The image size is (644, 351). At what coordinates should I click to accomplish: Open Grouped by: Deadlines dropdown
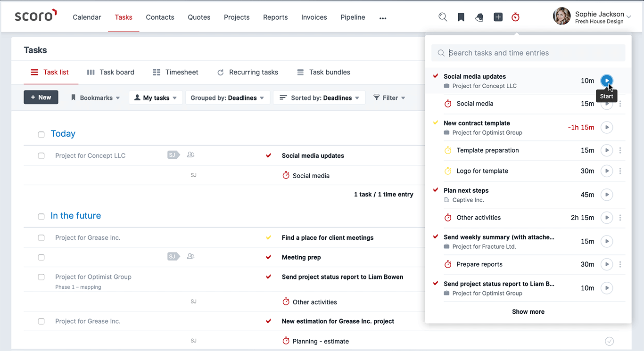tap(228, 98)
